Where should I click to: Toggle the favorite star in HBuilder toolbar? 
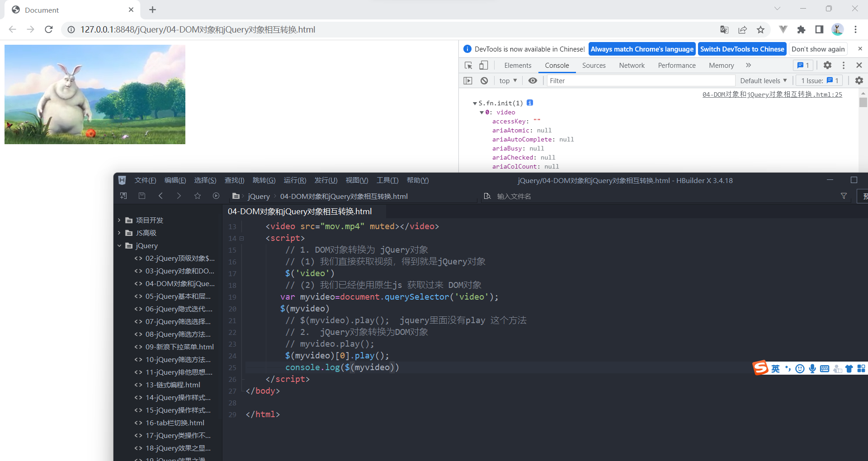(198, 196)
